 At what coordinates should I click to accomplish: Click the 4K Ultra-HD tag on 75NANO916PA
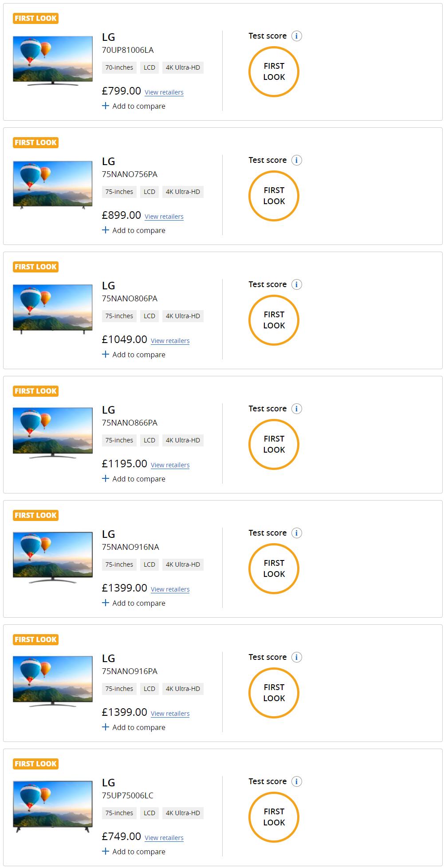pyautogui.click(x=183, y=689)
